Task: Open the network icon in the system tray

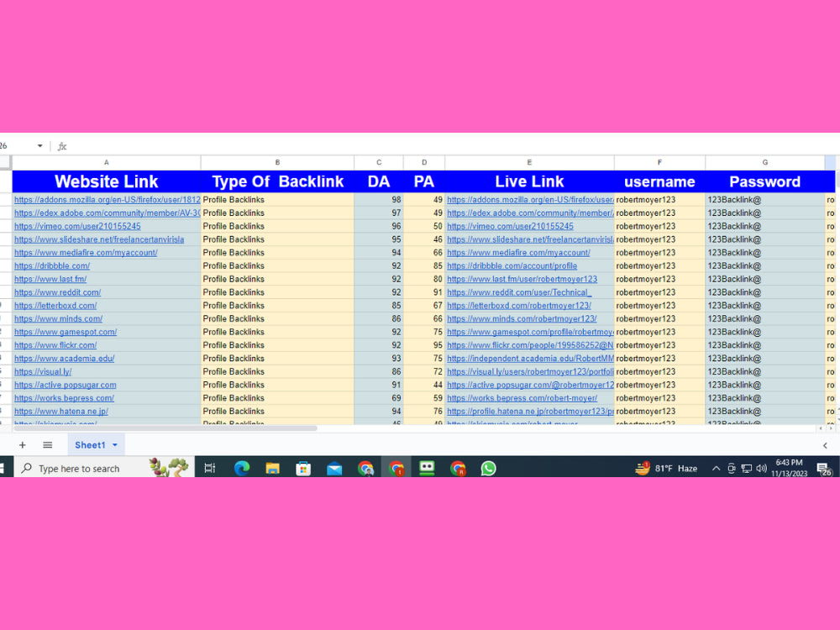Action: (746, 469)
